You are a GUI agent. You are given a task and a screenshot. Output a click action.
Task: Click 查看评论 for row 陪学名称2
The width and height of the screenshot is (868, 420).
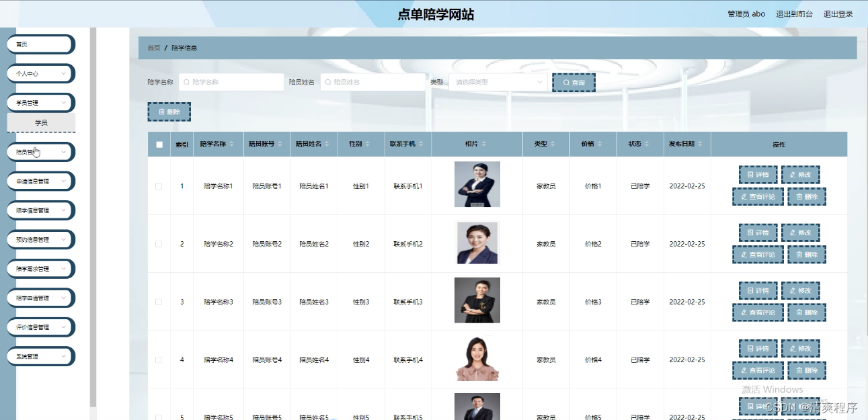click(x=758, y=255)
